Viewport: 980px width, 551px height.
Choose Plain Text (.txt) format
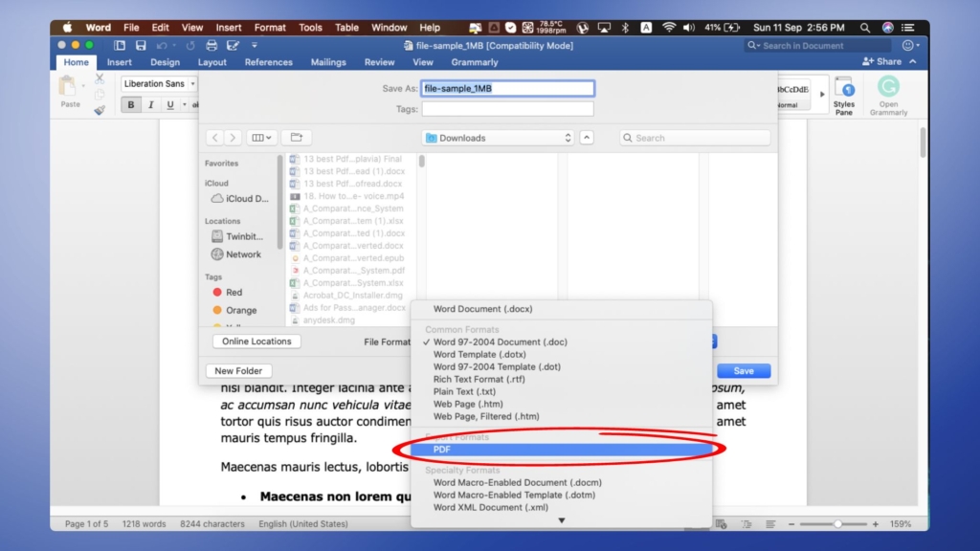pyautogui.click(x=561, y=391)
